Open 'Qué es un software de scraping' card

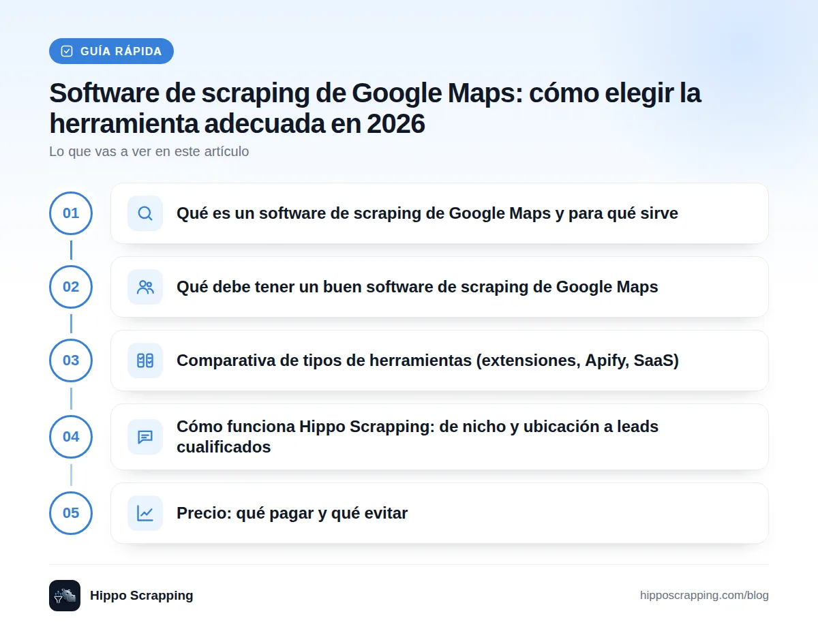click(x=440, y=213)
